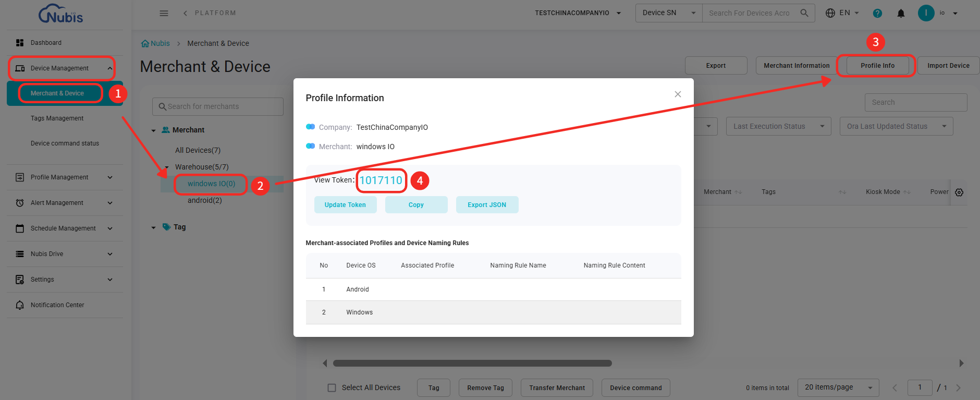Image resolution: width=980 pixels, height=400 pixels.
Task: Open Tags Management
Action: 57,118
